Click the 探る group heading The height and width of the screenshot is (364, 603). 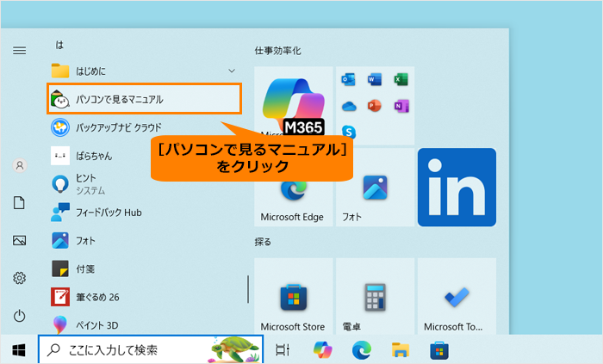263,242
